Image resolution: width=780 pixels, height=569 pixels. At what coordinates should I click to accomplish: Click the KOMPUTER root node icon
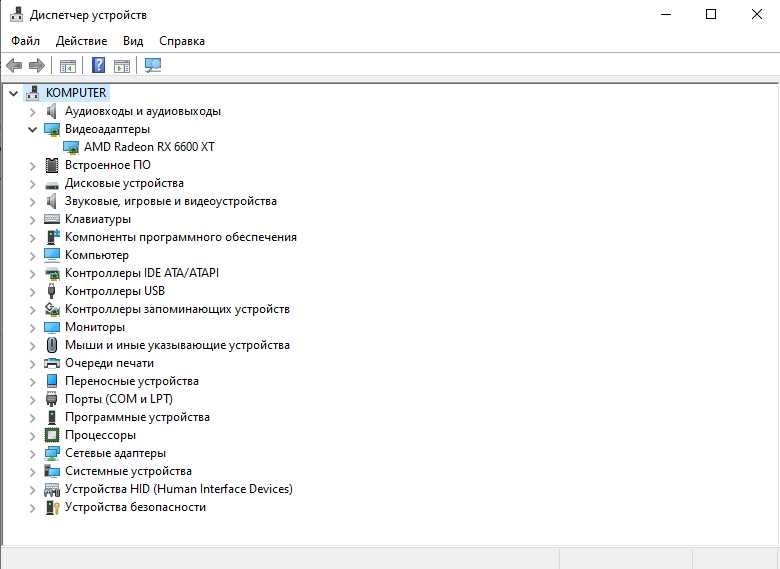(x=33, y=93)
